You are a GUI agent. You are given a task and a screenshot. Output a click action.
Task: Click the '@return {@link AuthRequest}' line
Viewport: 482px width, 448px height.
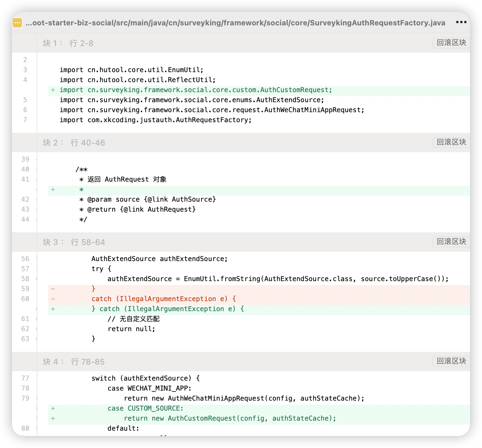(x=138, y=209)
